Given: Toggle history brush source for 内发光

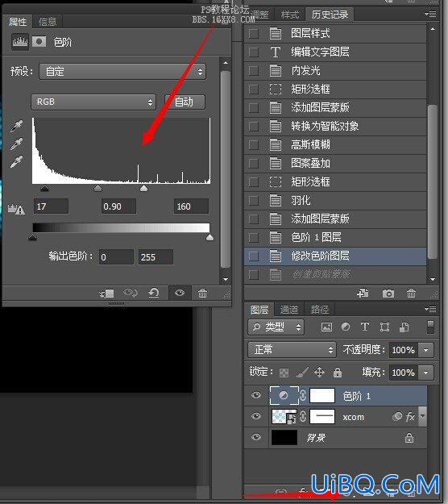Looking at the screenshot, I should coord(254,70).
